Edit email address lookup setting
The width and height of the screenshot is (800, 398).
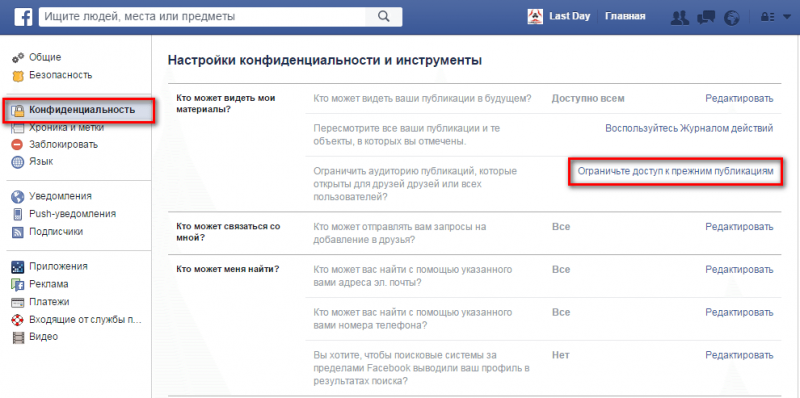[739, 269]
